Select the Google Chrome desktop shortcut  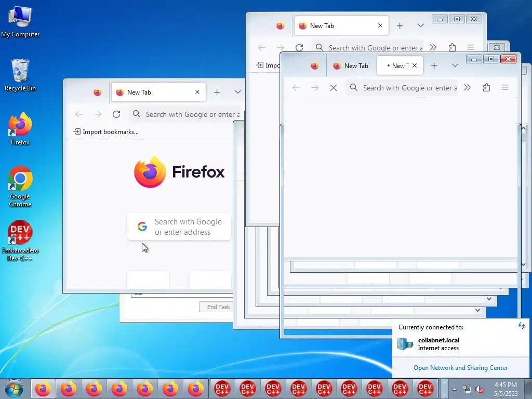pos(20,187)
